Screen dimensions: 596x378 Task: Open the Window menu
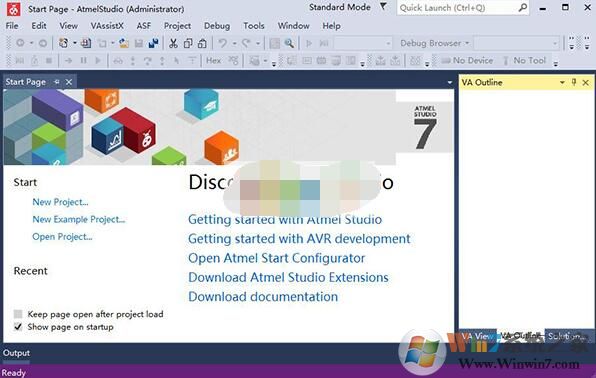click(x=293, y=26)
